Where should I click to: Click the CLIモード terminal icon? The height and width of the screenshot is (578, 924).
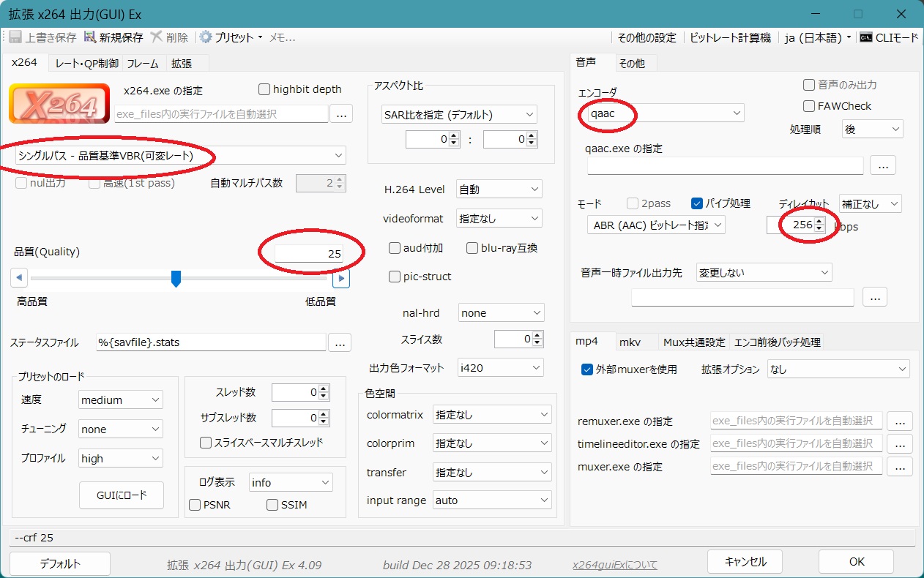tap(866, 37)
